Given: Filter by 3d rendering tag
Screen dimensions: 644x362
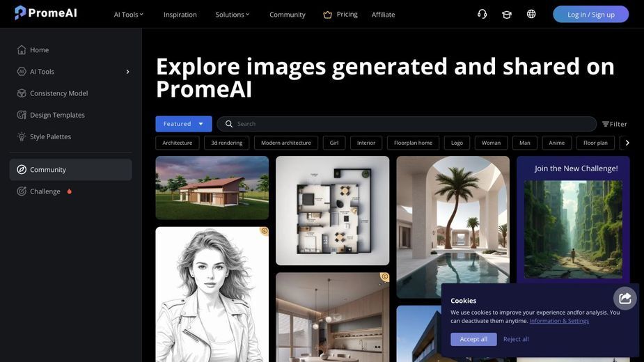Looking at the screenshot, I should tap(227, 143).
